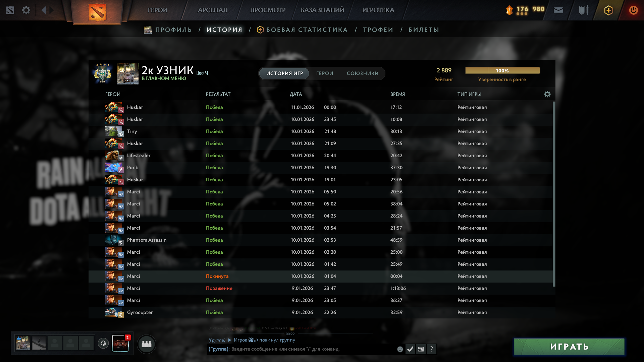644x362 pixels.
Task: Open the mail envelope icon
Action: (x=558, y=10)
